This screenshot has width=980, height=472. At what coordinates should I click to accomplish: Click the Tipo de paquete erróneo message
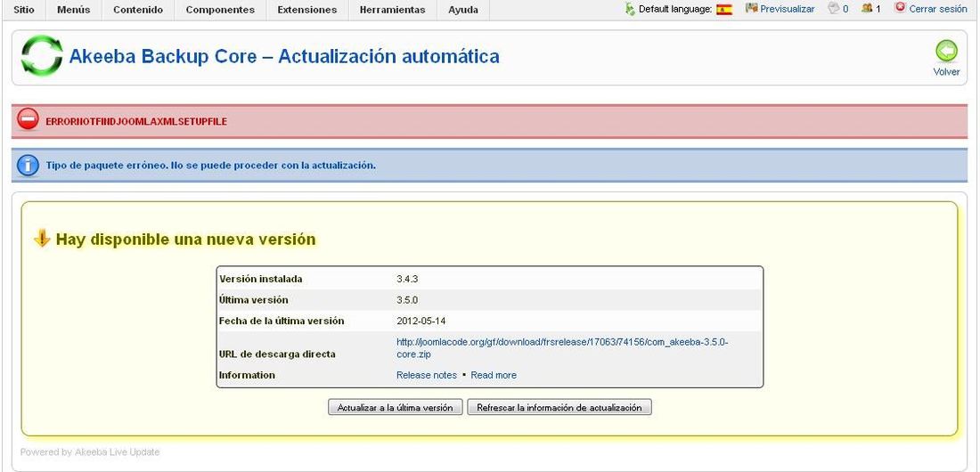pyautogui.click(x=210, y=166)
